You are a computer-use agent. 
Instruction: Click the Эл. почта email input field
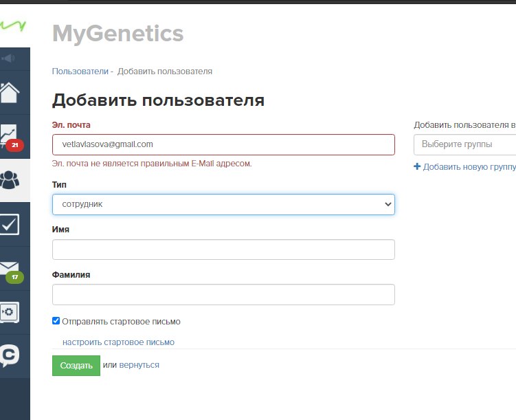223,144
